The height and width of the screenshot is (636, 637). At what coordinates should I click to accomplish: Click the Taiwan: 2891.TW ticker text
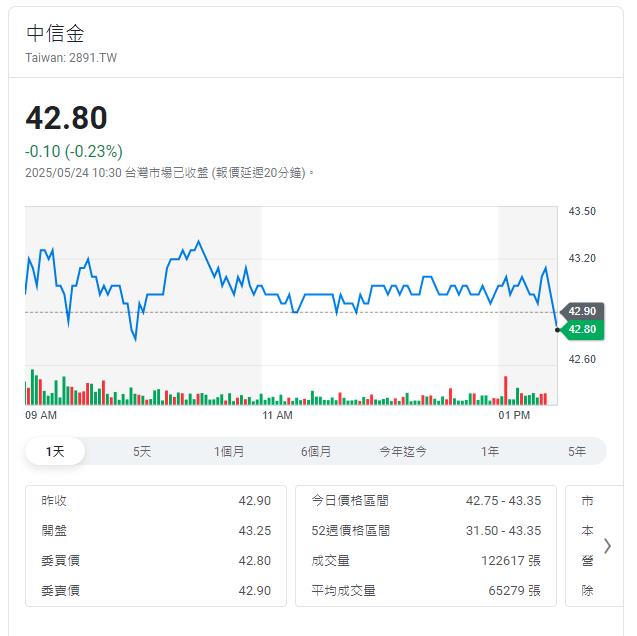click(71, 58)
